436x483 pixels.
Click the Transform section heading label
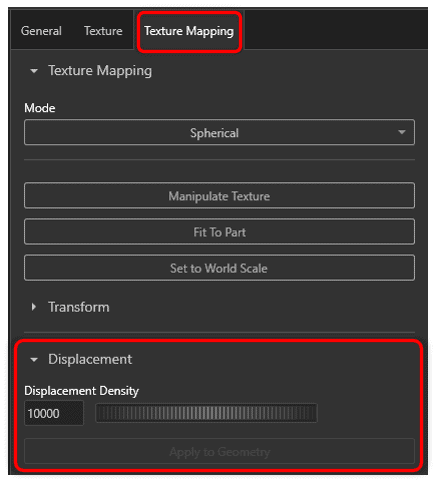pyautogui.click(x=79, y=307)
